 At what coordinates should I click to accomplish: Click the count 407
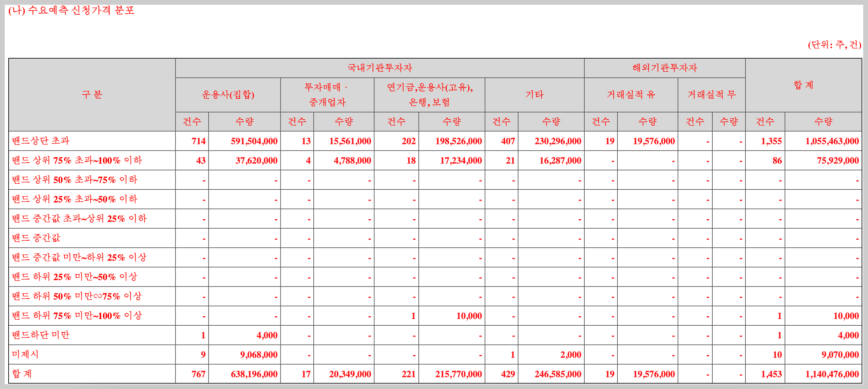pos(508,141)
